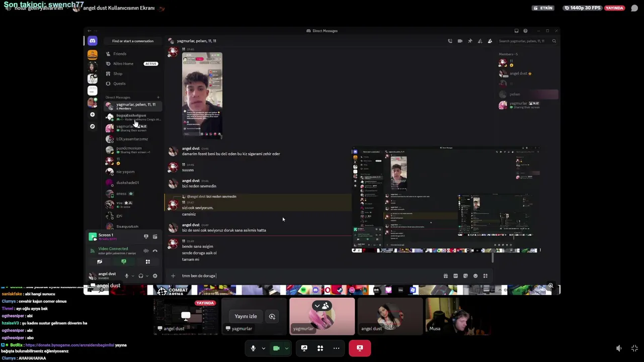Toggle camera in Discord voice panel
The image size is (644, 362).
pyautogui.click(x=100, y=261)
